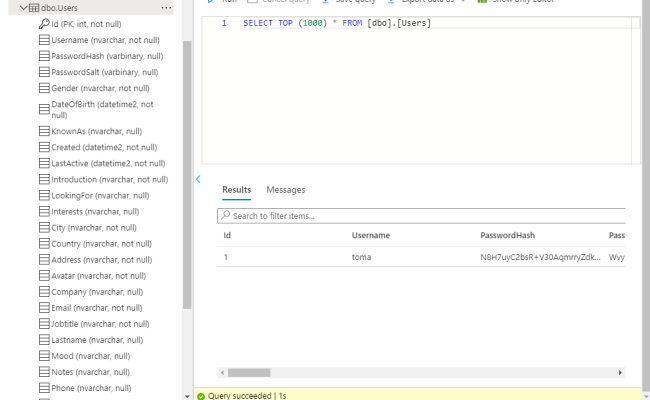Collapse the dbo.Users table node
The image size is (650, 400).
click(x=24, y=7)
